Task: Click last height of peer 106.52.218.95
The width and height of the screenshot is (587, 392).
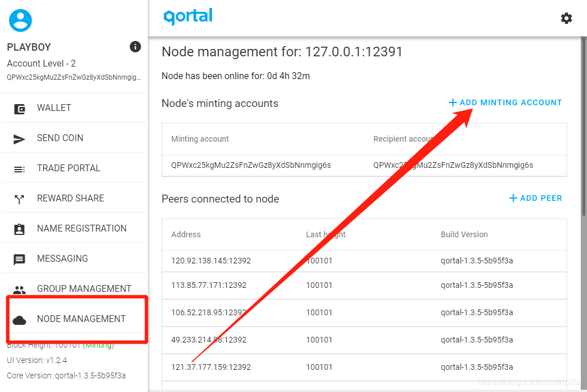Action: pyautogui.click(x=319, y=312)
